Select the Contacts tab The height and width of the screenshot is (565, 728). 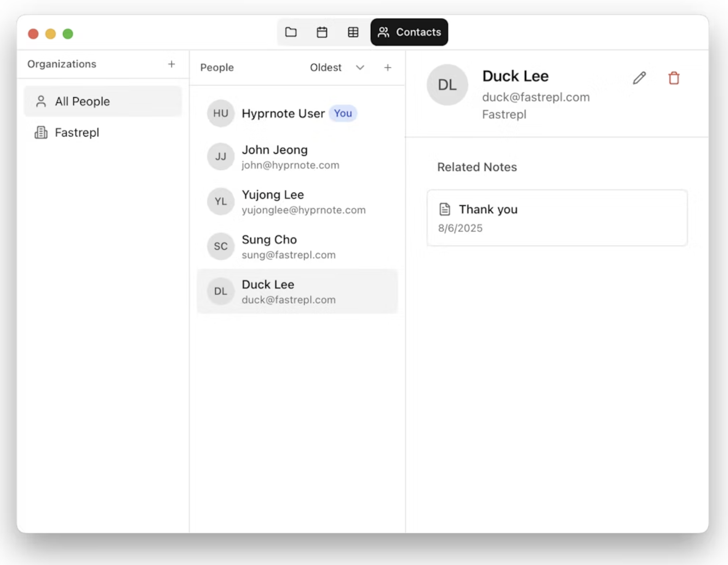pyautogui.click(x=409, y=32)
